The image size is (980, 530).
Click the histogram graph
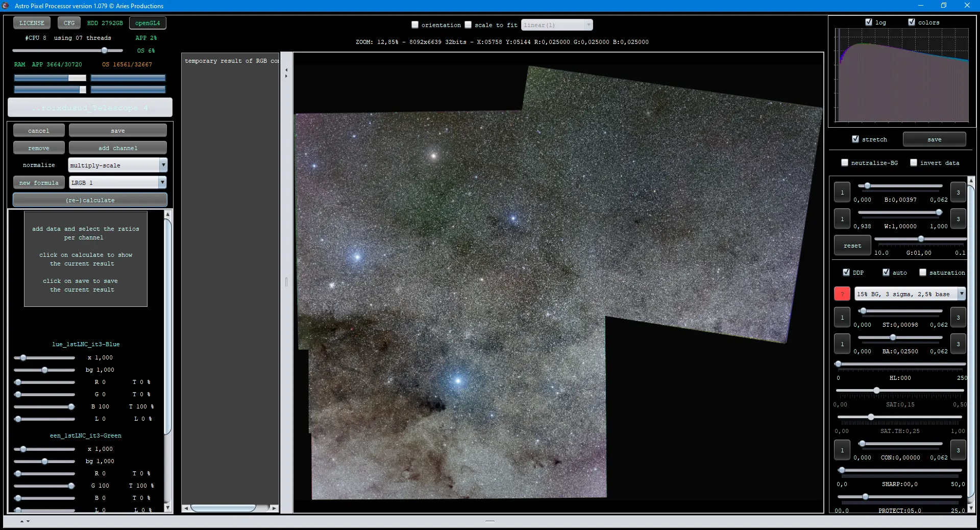[x=901, y=75]
